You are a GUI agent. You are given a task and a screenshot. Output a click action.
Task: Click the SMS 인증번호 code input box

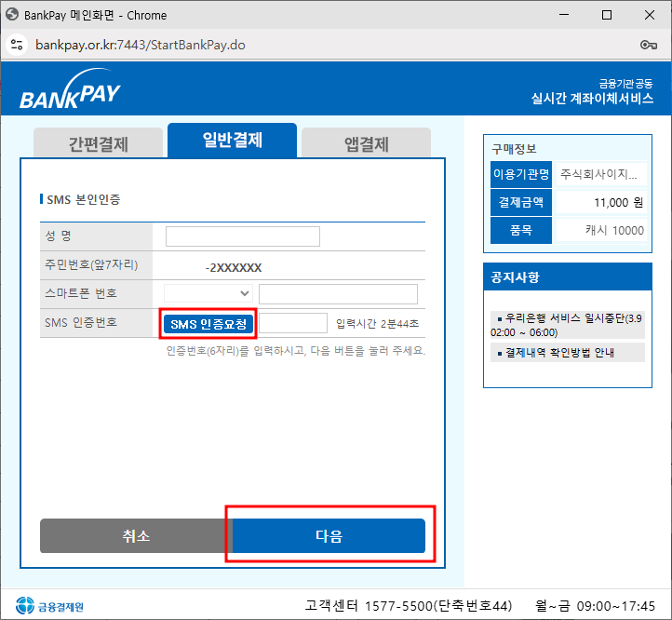coord(293,323)
